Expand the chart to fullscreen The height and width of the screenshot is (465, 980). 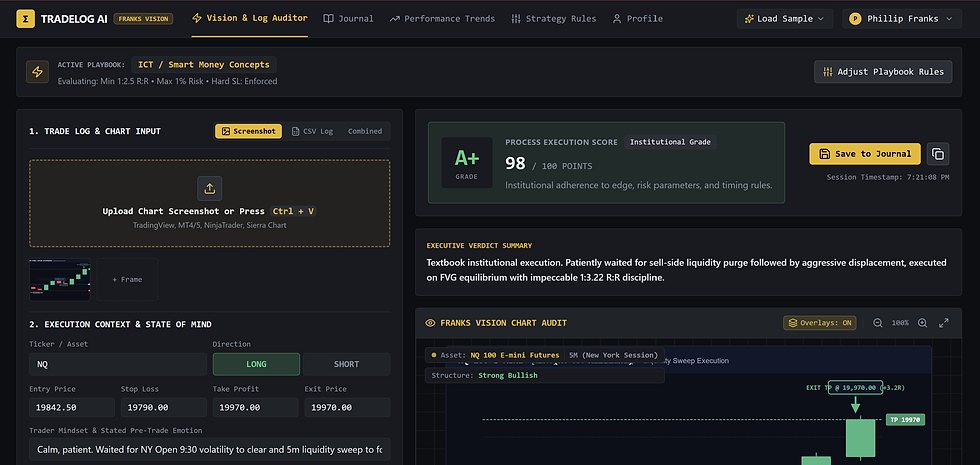[944, 323]
